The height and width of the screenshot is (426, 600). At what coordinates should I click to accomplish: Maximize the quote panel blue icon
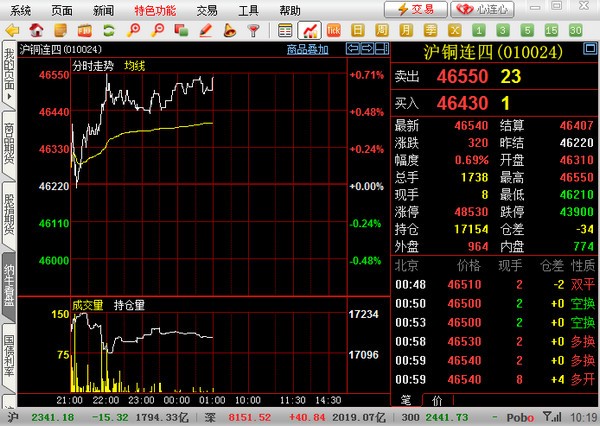[590, 49]
